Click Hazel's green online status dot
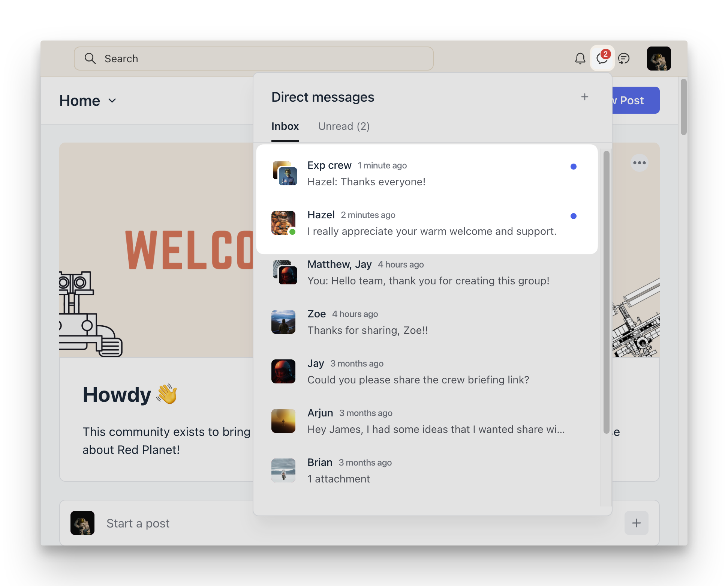The image size is (728, 586). click(x=293, y=232)
